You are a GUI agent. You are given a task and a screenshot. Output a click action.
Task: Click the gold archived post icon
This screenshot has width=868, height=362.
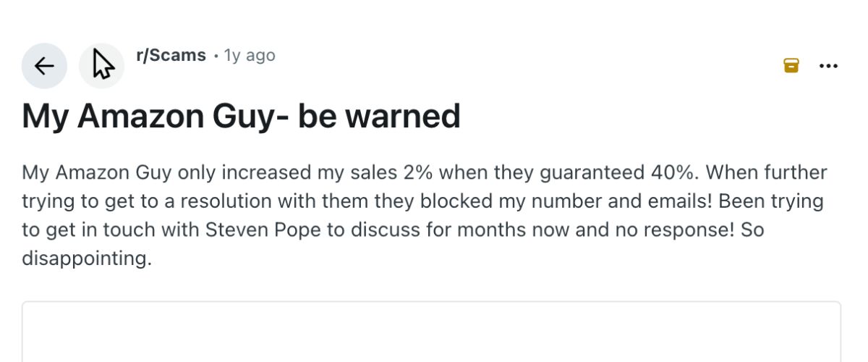click(791, 66)
